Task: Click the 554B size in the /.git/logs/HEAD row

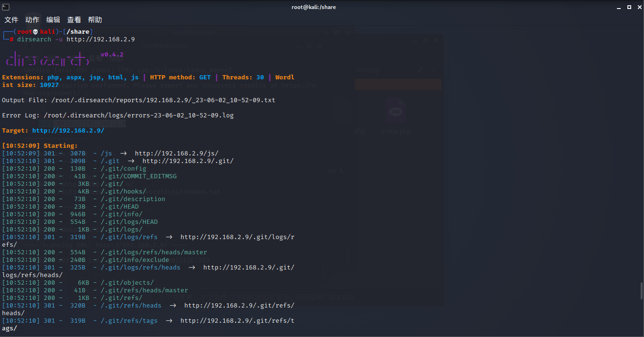Action: click(x=78, y=222)
